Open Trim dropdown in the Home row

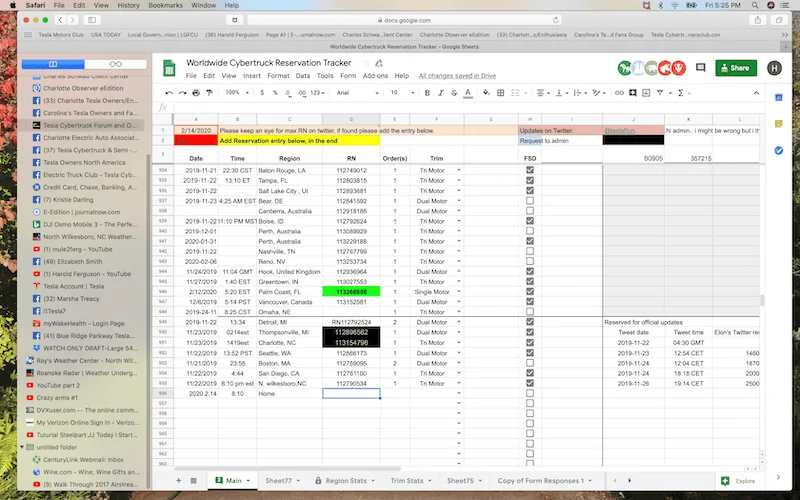click(x=459, y=393)
